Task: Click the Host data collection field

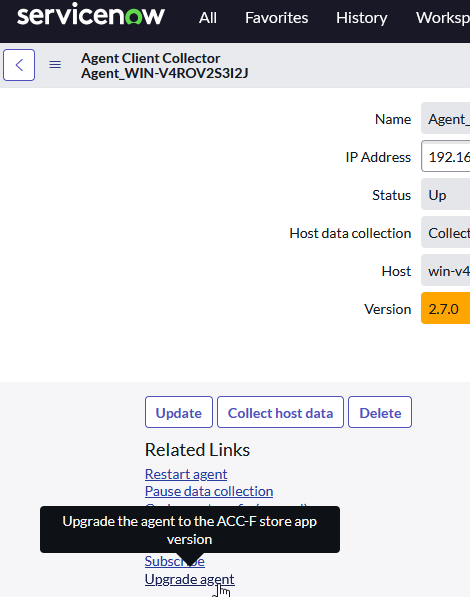Action: click(445, 232)
